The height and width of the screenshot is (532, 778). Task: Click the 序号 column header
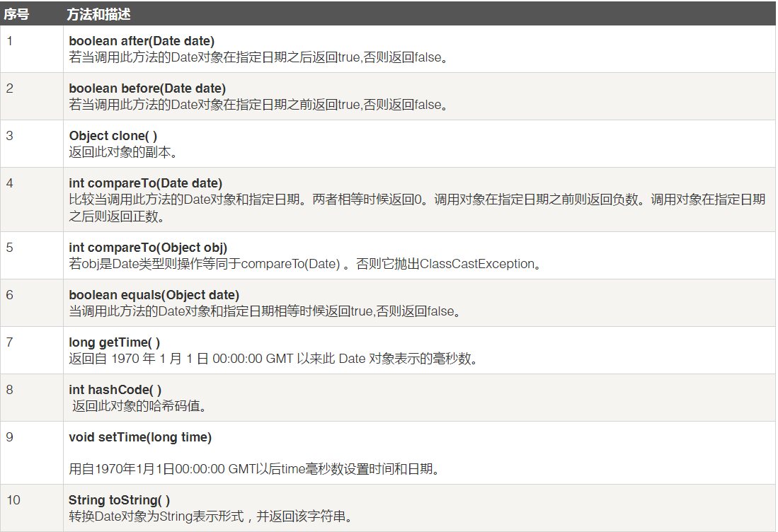[x=16, y=13]
